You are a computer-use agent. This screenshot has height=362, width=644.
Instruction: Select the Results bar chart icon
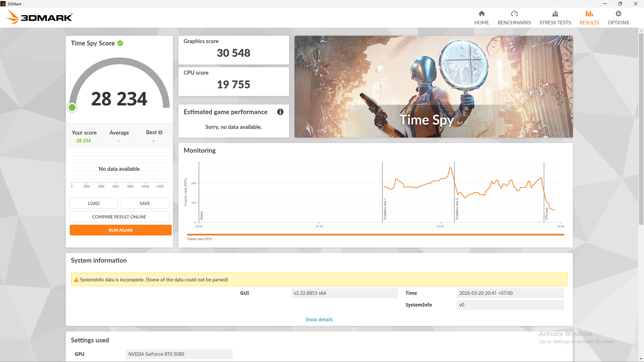[589, 14]
